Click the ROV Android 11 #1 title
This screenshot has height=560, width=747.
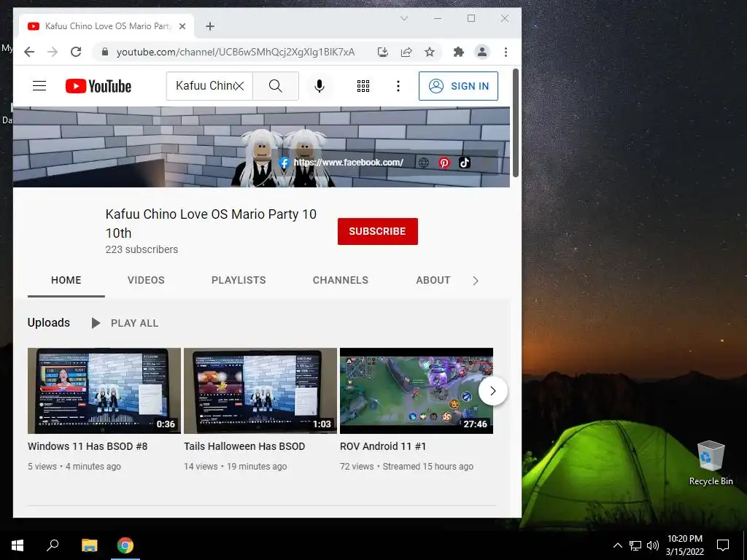[x=383, y=446]
